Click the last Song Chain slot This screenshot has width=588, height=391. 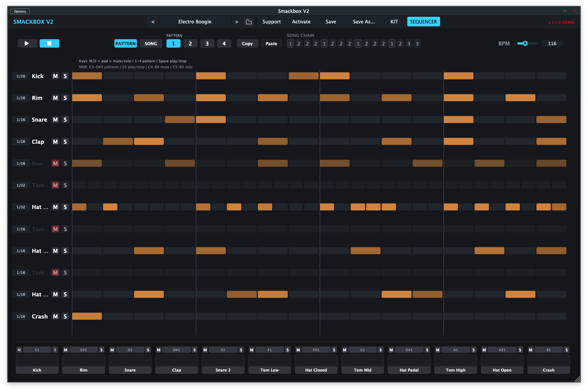tap(417, 44)
